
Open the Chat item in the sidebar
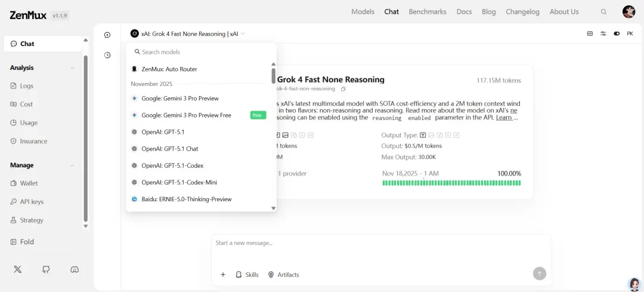click(43, 44)
